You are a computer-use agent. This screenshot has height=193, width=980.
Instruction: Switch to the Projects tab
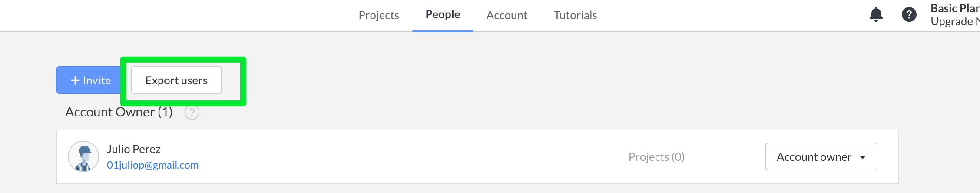[378, 15]
